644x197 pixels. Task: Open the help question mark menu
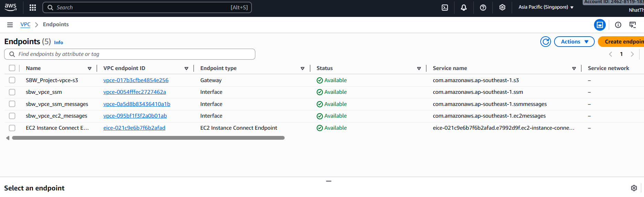pyautogui.click(x=483, y=8)
